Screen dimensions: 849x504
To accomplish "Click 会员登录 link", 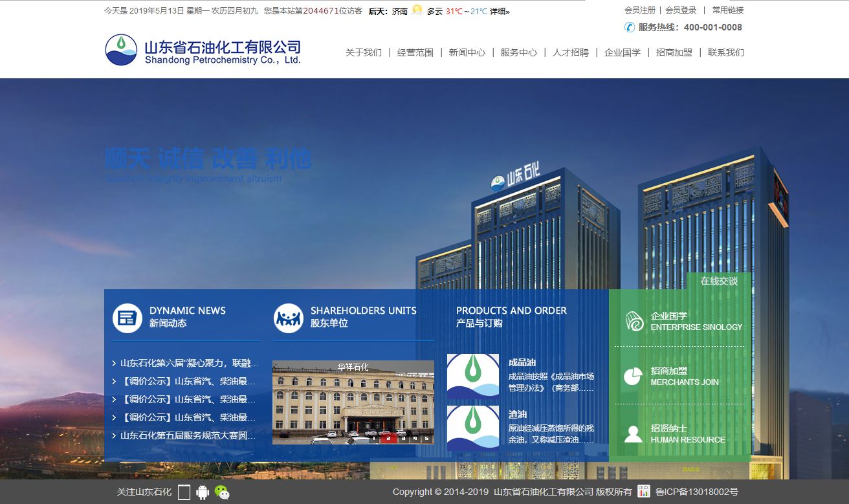I will click(681, 10).
